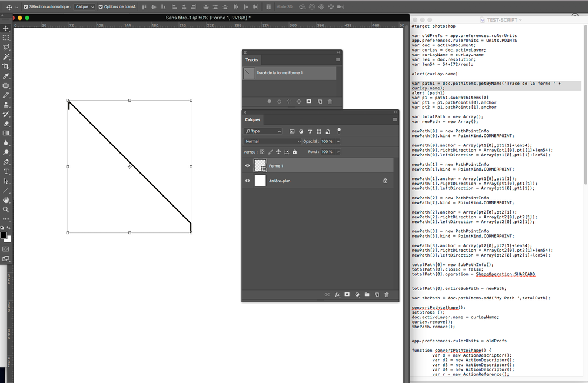Toggle Options de transf. checkbox

coord(101,6)
